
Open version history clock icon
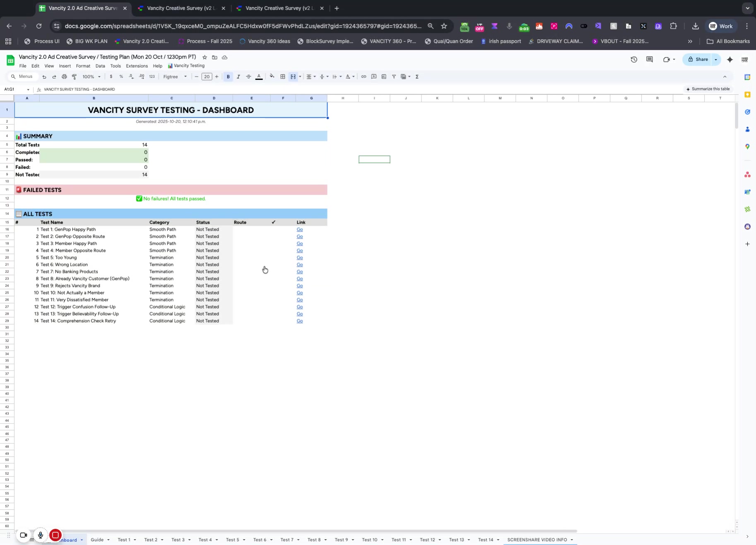pyautogui.click(x=634, y=60)
